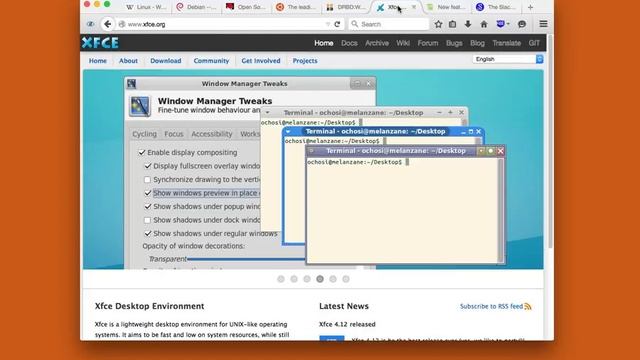
Task: Switch to the Debian browser tab
Action: point(196,7)
